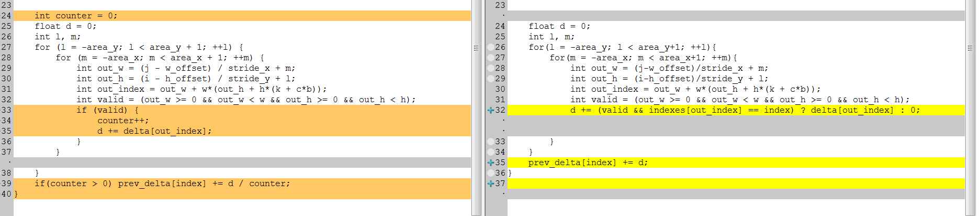
Task: Click the circle marker at right line 29
Action: tap(491, 79)
